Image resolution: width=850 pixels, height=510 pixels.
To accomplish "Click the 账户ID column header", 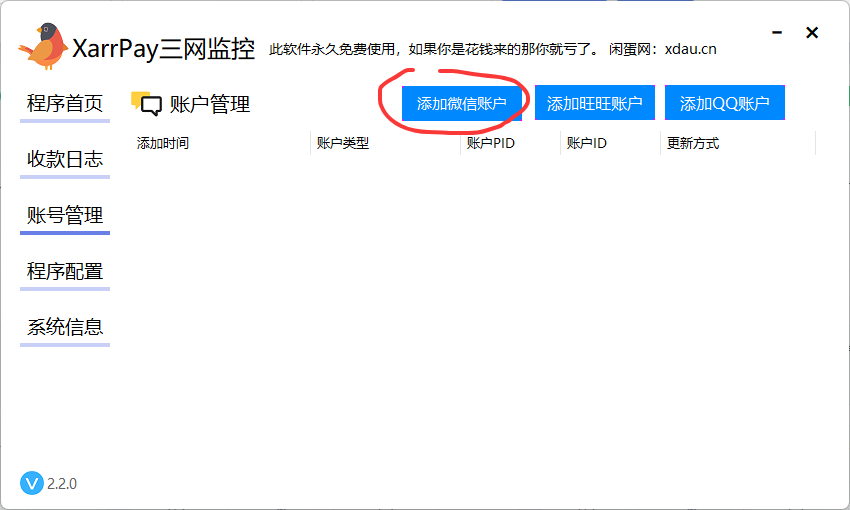I will pyautogui.click(x=610, y=143).
